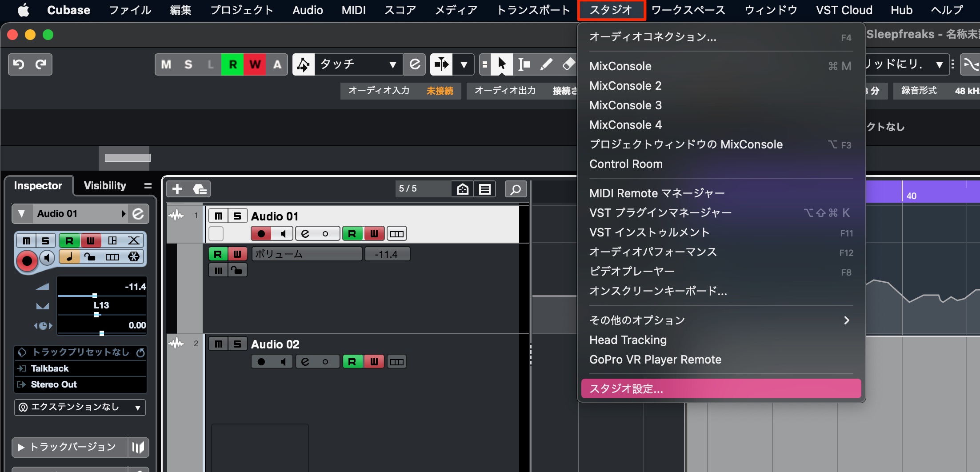Image resolution: width=980 pixels, height=472 pixels.
Task: Select the Range Selection tool
Action: click(x=524, y=65)
